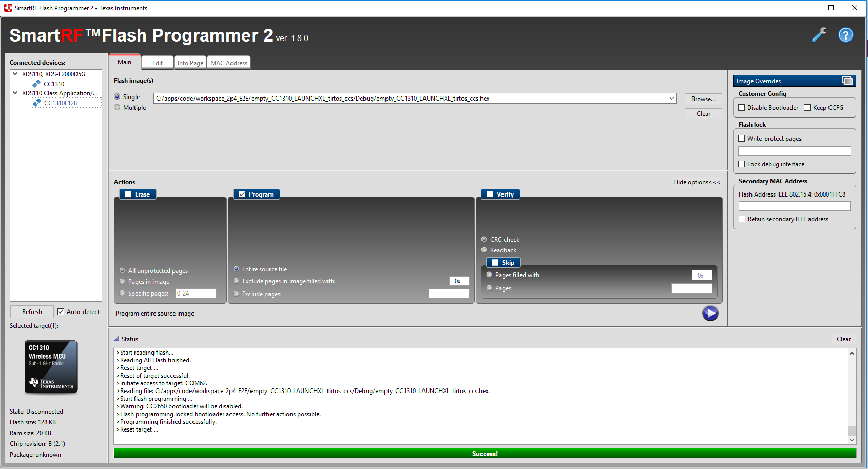This screenshot has height=469, width=868.
Task: Clear the flash image path
Action: pyautogui.click(x=703, y=114)
